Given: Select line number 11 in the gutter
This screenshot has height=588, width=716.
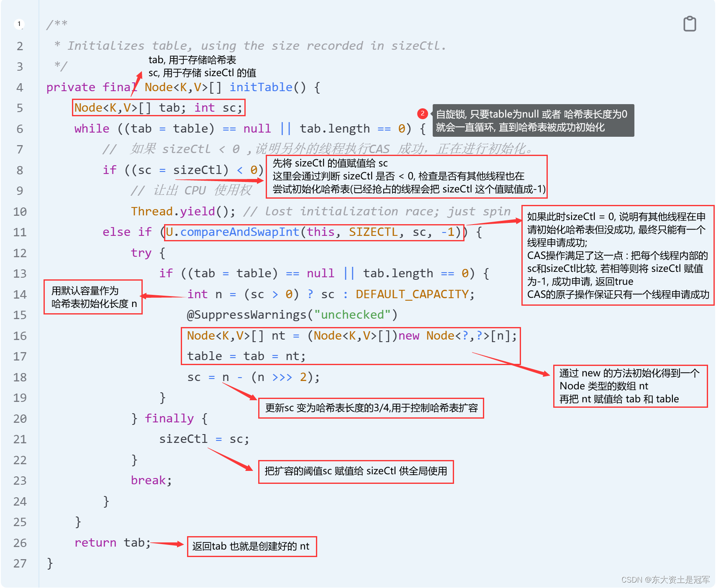Looking at the screenshot, I should click(19, 232).
